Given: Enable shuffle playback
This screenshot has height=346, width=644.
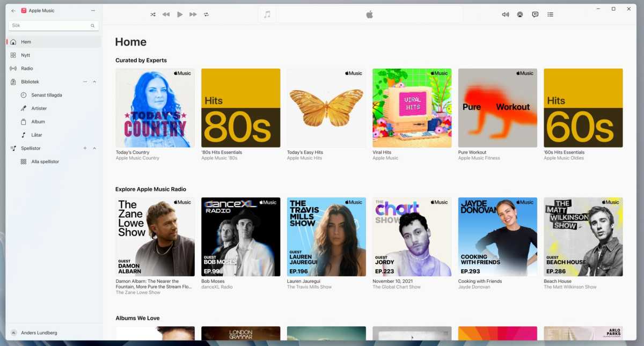Looking at the screenshot, I should (153, 14).
